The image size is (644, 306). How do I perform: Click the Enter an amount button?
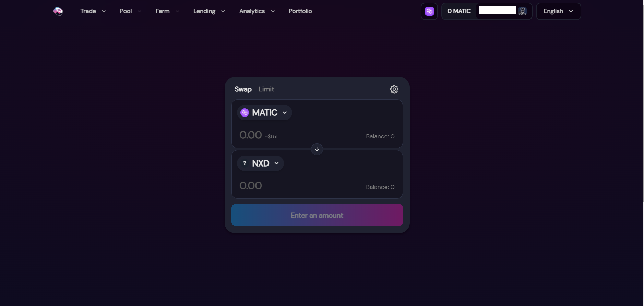tap(317, 215)
